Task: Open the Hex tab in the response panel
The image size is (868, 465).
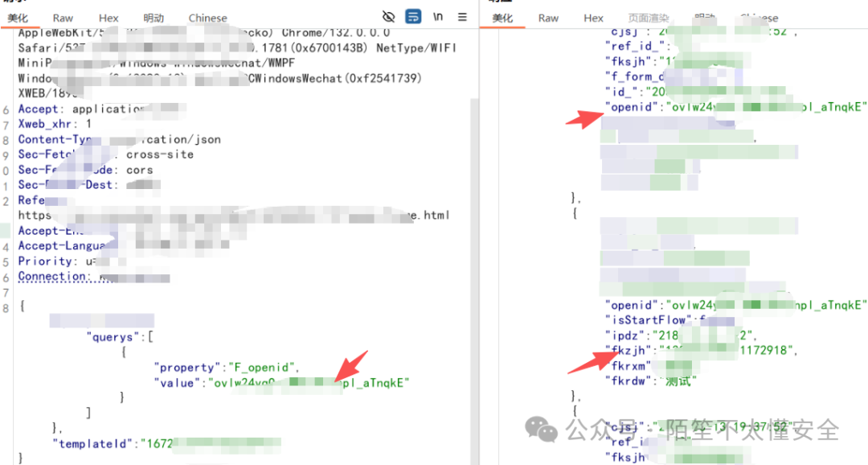Action: coord(593,18)
